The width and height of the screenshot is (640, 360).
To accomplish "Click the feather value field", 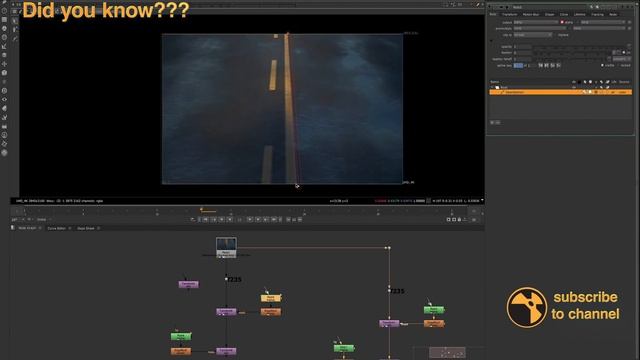I will (523, 53).
